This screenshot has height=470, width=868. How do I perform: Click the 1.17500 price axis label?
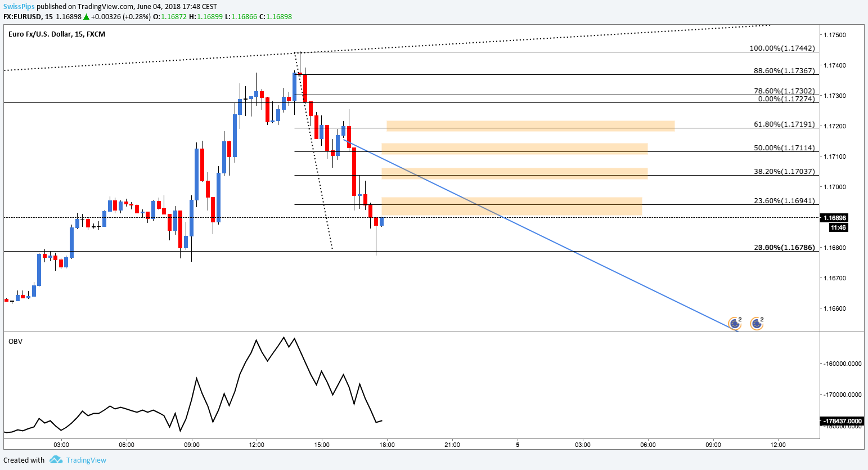(x=834, y=35)
